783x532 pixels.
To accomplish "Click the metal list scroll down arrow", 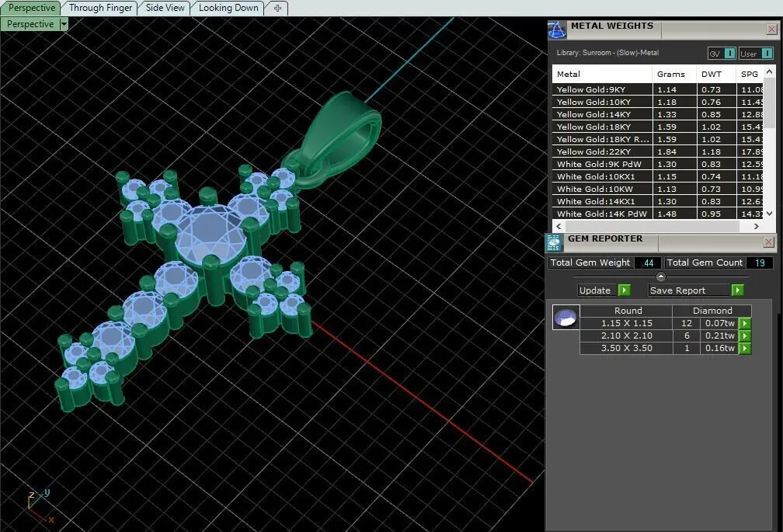I will pyautogui.click(x=770, y=213).
